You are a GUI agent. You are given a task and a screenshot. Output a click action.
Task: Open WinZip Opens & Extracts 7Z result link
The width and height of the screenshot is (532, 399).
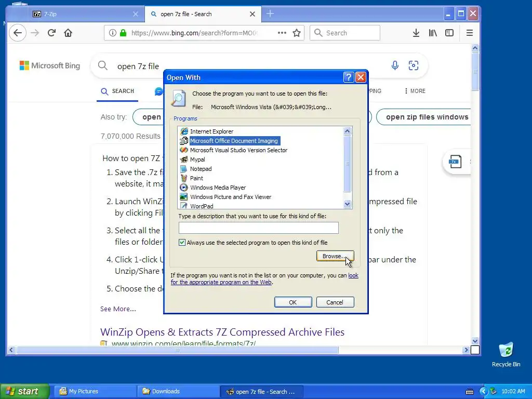pos(222,332)
